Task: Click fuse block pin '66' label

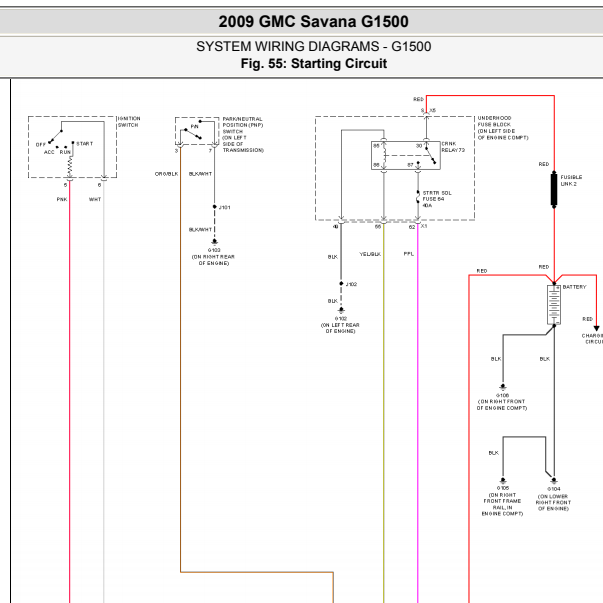Action: tap(378, 227)
